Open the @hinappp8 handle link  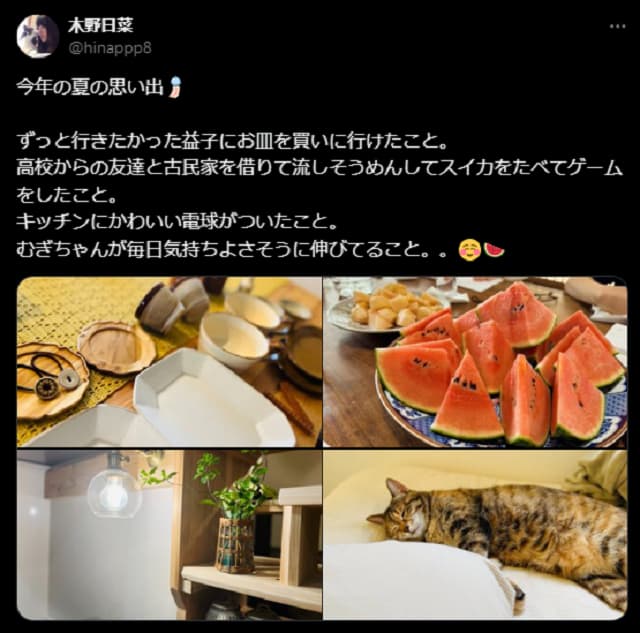click(110, 49)
